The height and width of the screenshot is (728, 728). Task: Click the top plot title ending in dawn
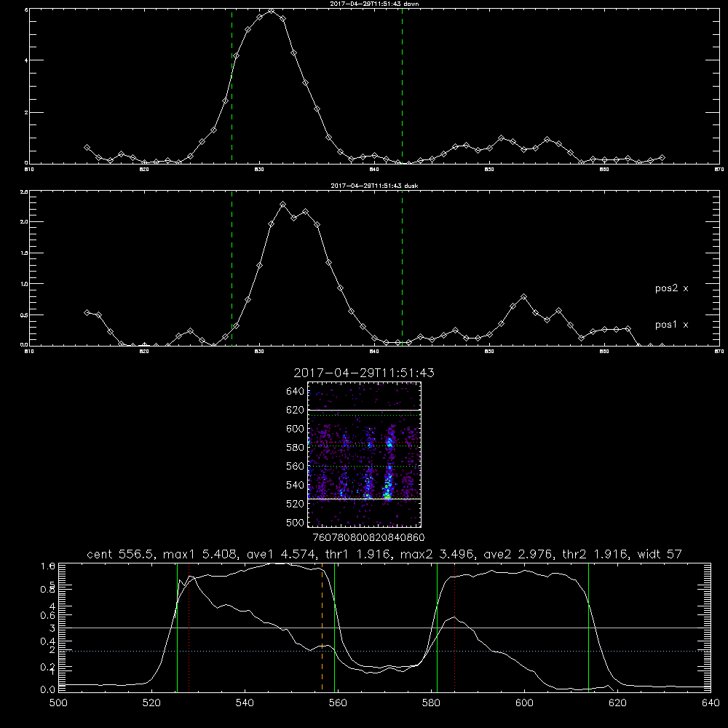click(x=374, y=4)
